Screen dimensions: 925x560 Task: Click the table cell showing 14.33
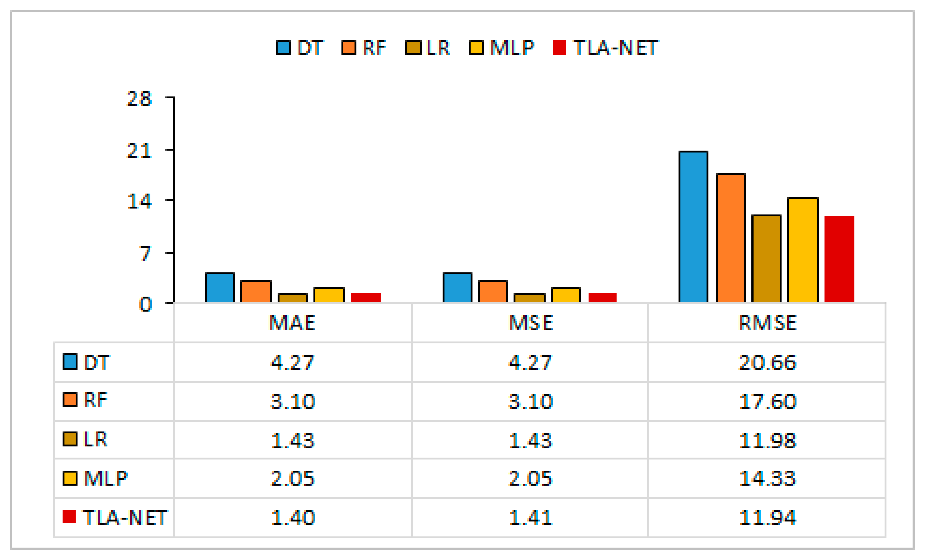point(767,478)
